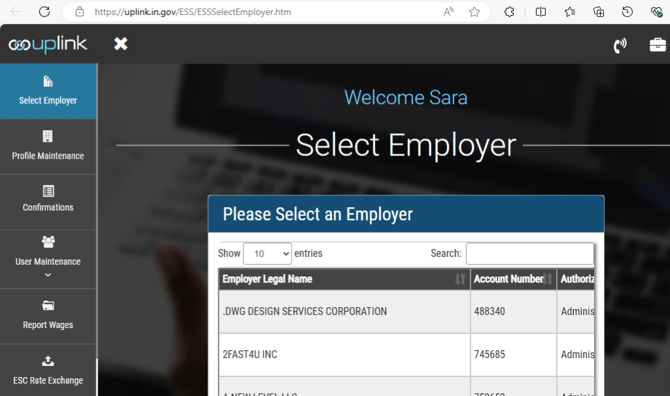Open Confirmations in sidebar

tap(48, 202)
